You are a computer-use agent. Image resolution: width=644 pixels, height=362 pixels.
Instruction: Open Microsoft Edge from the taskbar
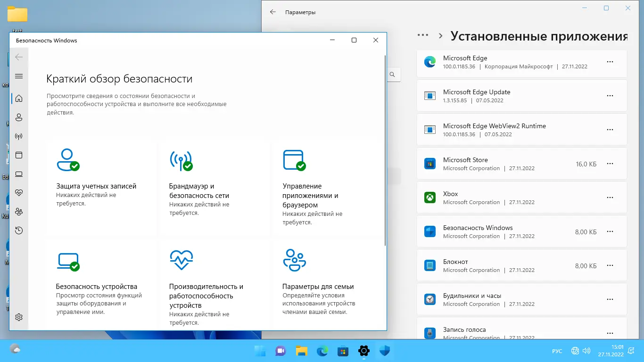[x=322, y=351]
